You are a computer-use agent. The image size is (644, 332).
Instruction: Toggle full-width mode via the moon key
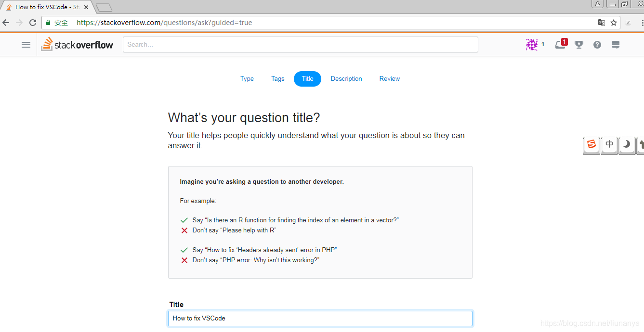(x=627, y=145)
